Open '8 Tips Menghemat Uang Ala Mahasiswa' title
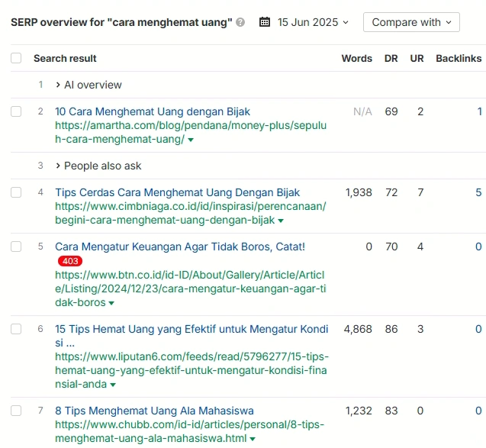Screen dimensions: 486x448 point(154,411)
